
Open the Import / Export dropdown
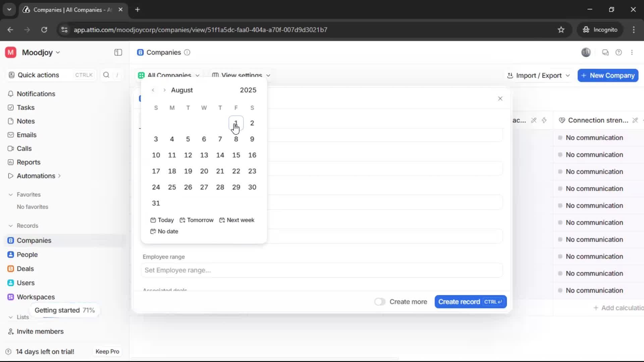[x=538, y=75]
